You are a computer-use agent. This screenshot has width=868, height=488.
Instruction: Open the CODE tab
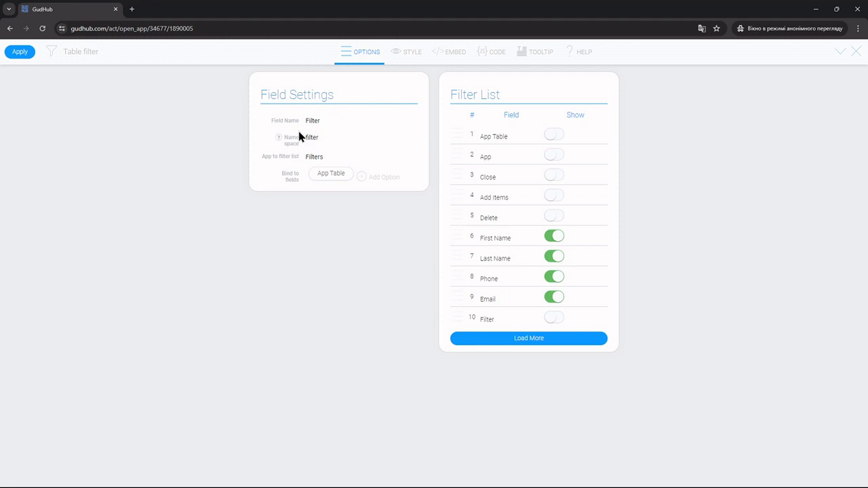492,52
